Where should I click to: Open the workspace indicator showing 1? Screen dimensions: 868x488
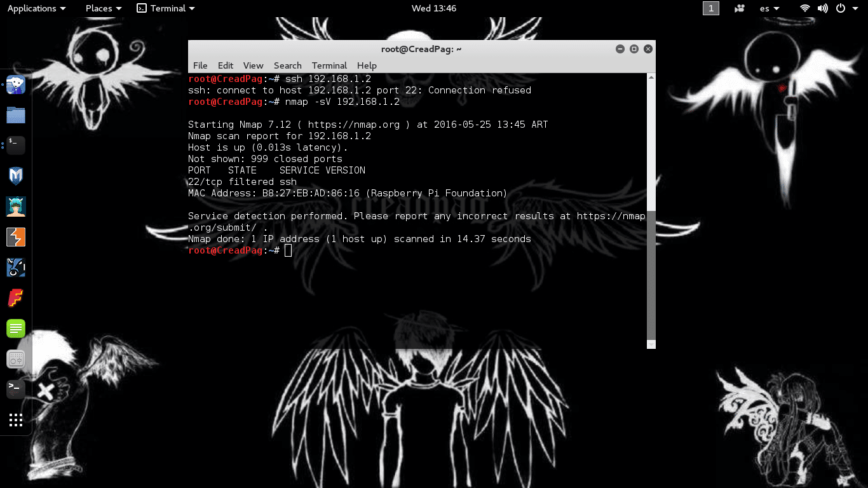coord(711,8)
